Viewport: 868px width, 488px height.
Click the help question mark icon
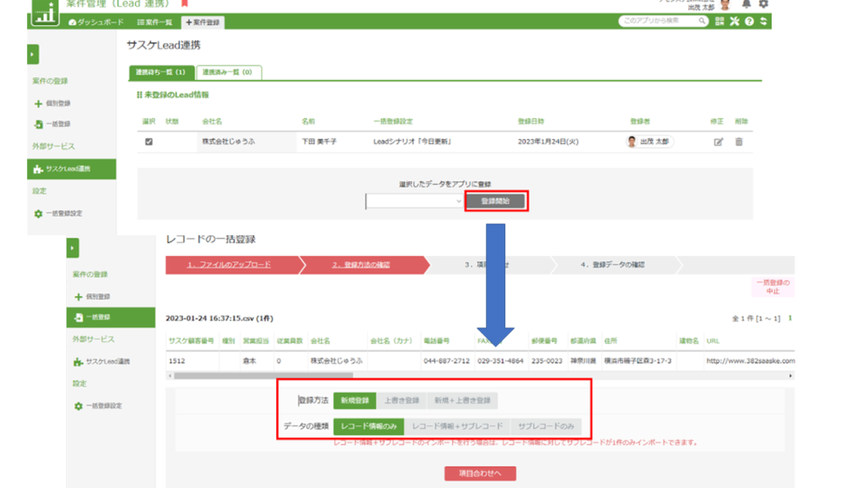pos(749,22)
